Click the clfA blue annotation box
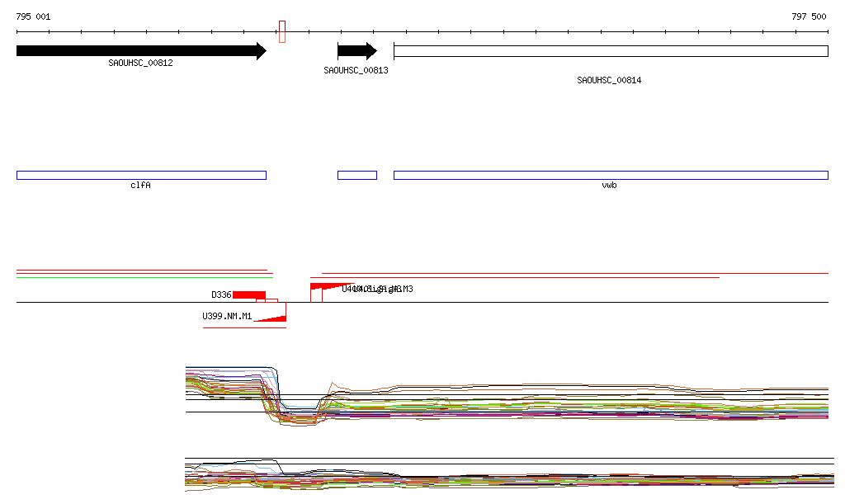 [x=141, y=175]
